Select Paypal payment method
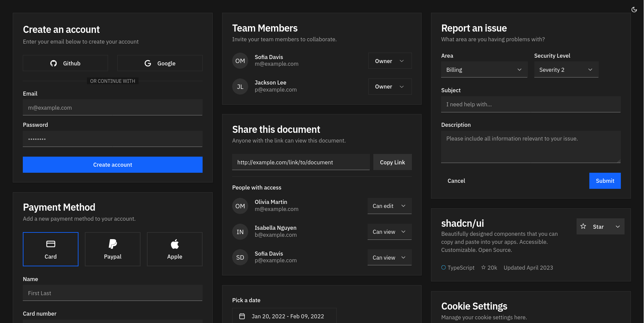This screenshot has height=323, width=644. point(113,249)
